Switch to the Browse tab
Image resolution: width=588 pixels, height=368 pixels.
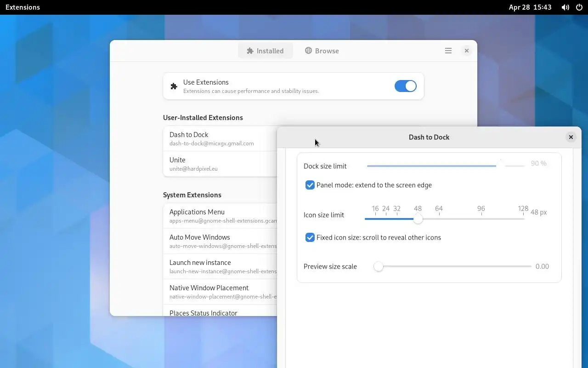tap(322, 51)
